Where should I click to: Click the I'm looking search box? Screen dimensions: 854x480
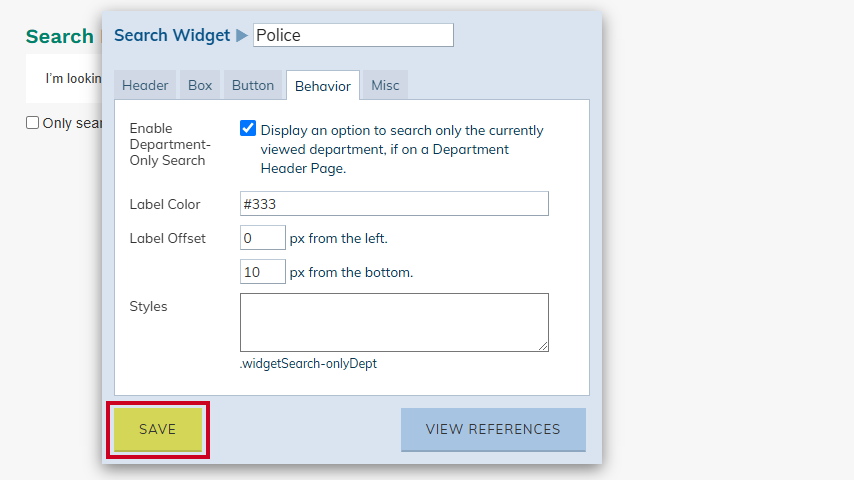click(x=64, y=78)
